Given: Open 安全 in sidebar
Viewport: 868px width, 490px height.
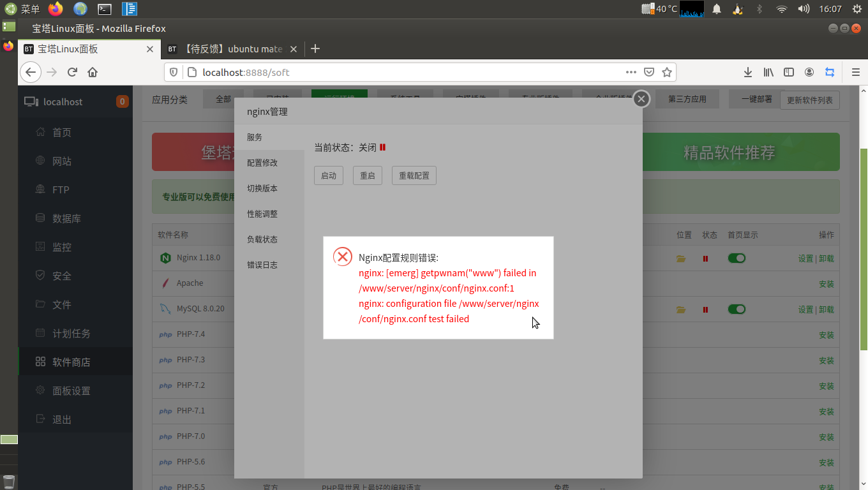Looking at the screenshot, I should tap(75, 276).
